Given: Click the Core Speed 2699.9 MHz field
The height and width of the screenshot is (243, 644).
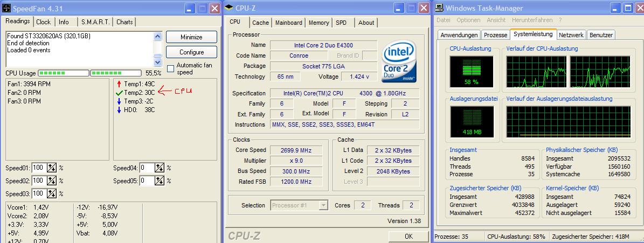Looking at the screenshot, I should click(x=296, y=150).
